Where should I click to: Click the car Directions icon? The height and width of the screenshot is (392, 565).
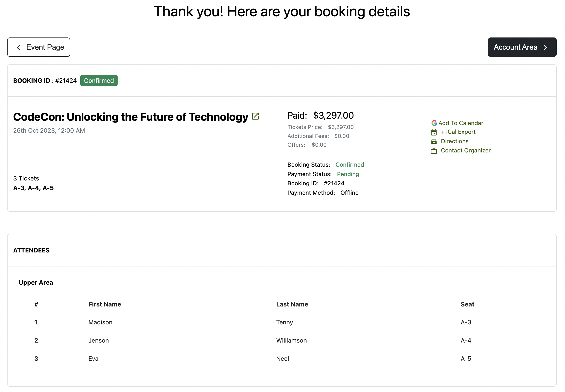[x=434, y=142]
